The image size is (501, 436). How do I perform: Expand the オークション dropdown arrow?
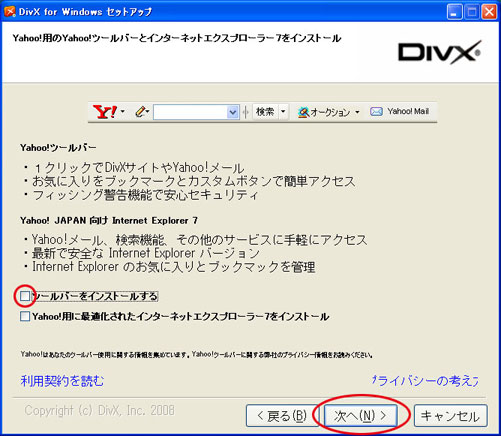[x=357, y=112]
